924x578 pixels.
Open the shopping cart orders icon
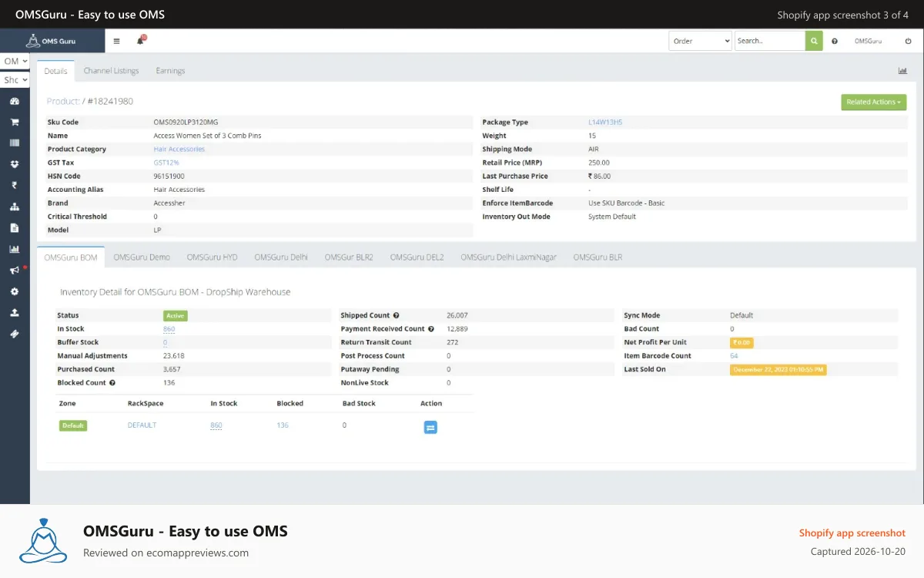pos(14,122)
